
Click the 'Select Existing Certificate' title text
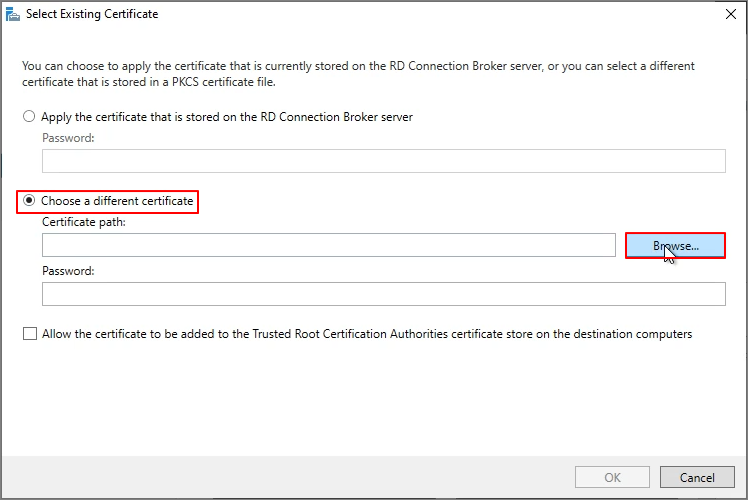click(x=92, y=14)
